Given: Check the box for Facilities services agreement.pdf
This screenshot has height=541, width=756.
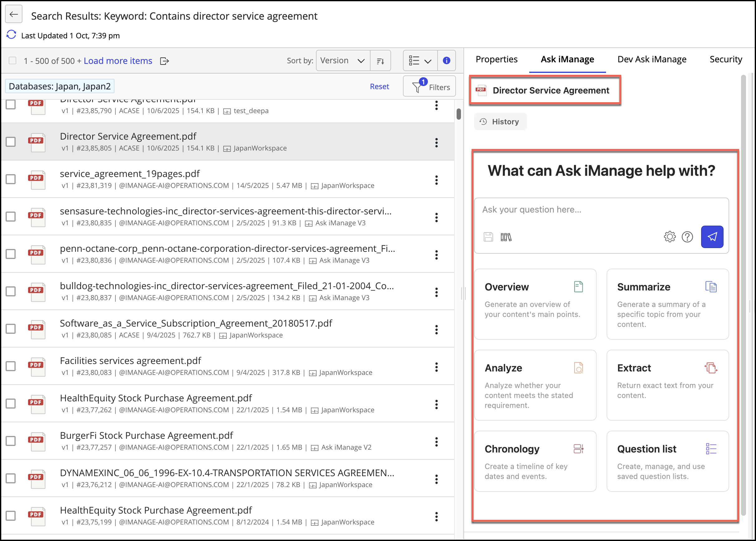Looking at the screenshot, I should (x=11, y=366).
